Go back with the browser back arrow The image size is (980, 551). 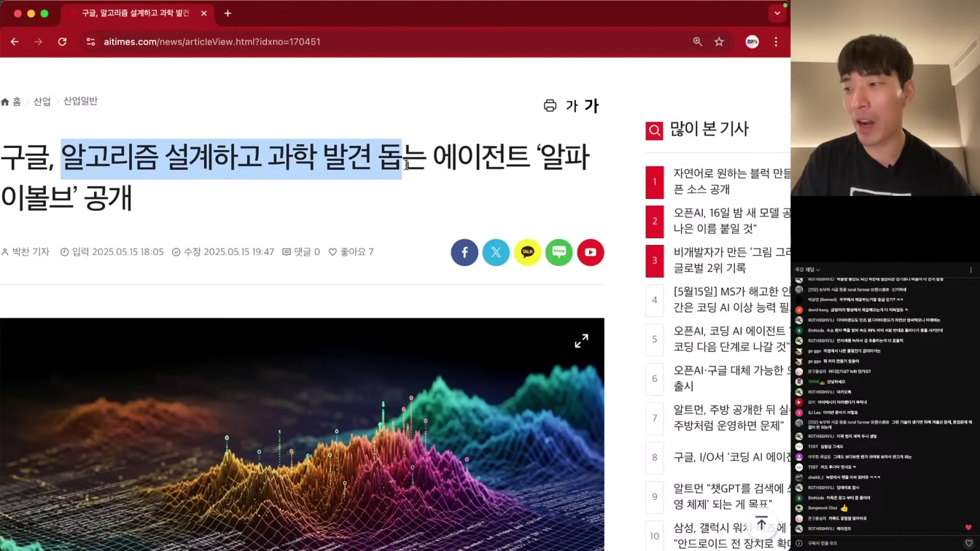(15, 42)
